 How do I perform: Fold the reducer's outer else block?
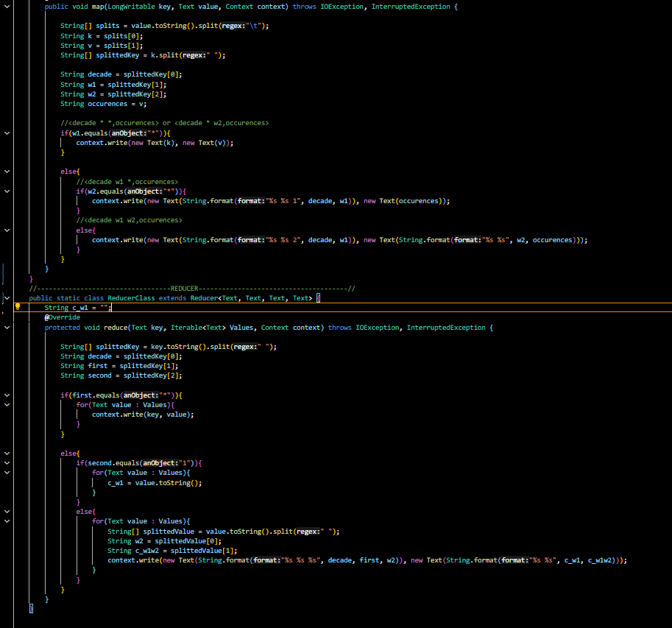[7, 453]
